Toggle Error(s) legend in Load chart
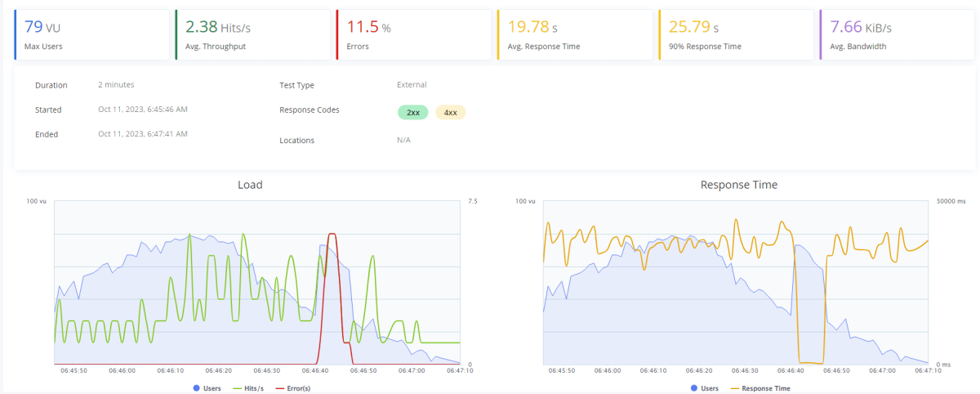 point(293,388)
